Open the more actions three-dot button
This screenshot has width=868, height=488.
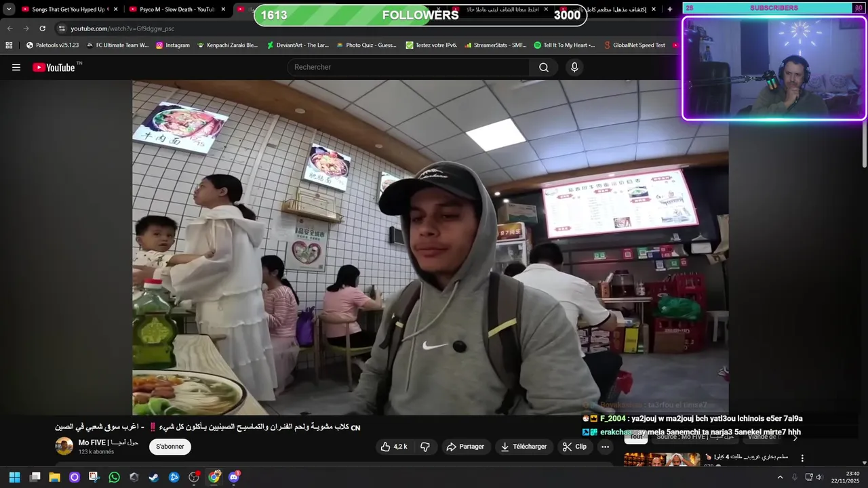(x=605, y=447)
